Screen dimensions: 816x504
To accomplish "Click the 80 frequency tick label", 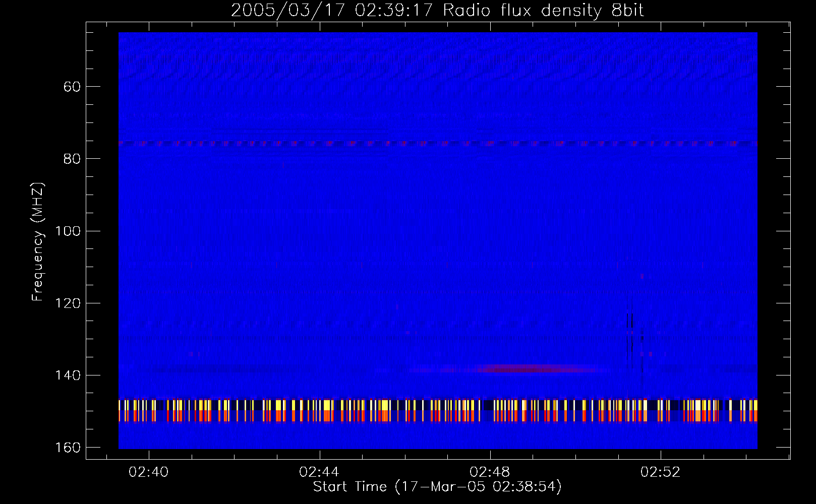I will [72, 159].
